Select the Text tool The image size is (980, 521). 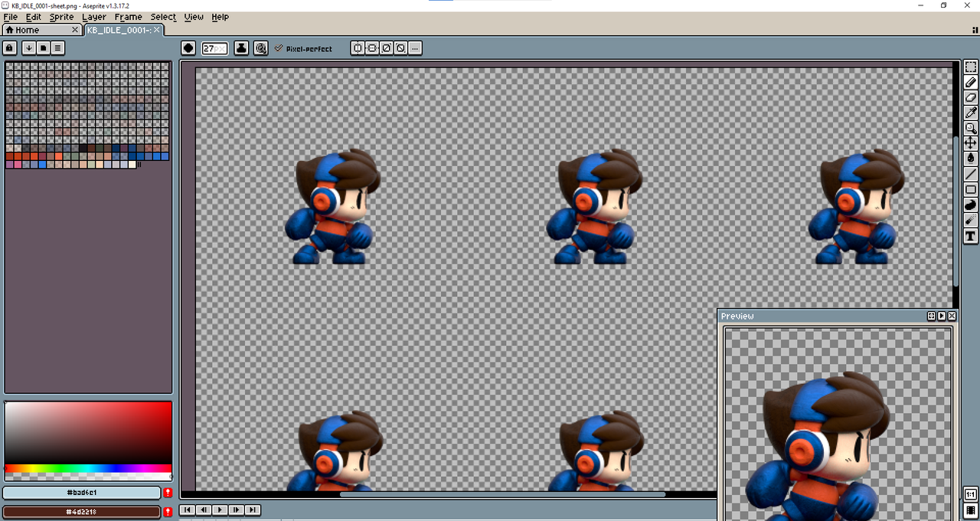pos(970,236)
